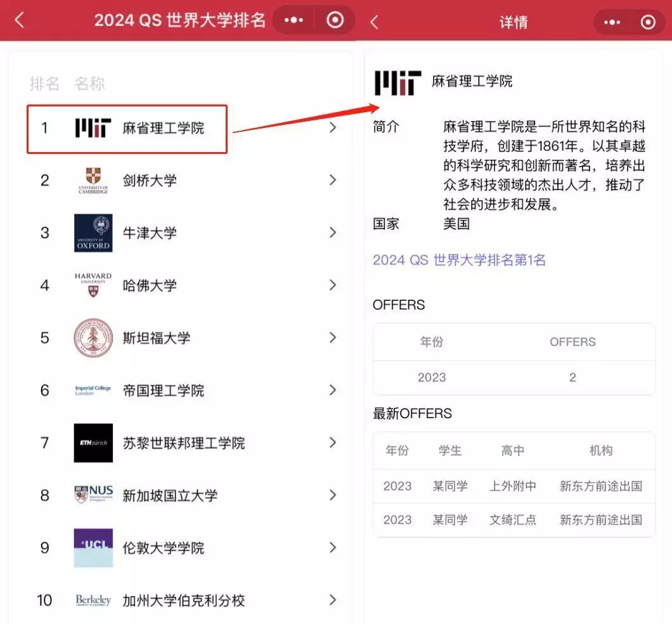Click the 名称 column header
This screenshot has height=624, width=672.
click(89, 84)
